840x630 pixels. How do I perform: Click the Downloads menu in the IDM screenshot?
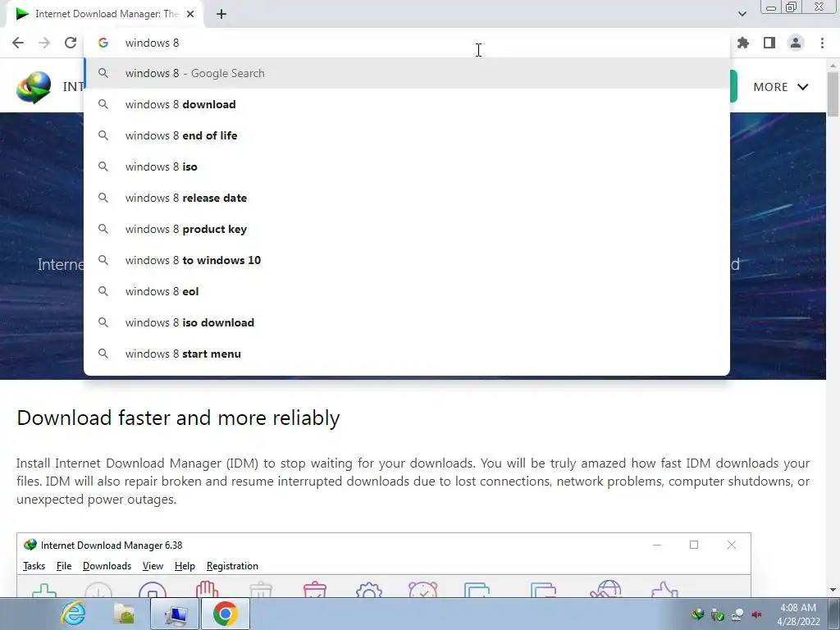pos(107,566)
